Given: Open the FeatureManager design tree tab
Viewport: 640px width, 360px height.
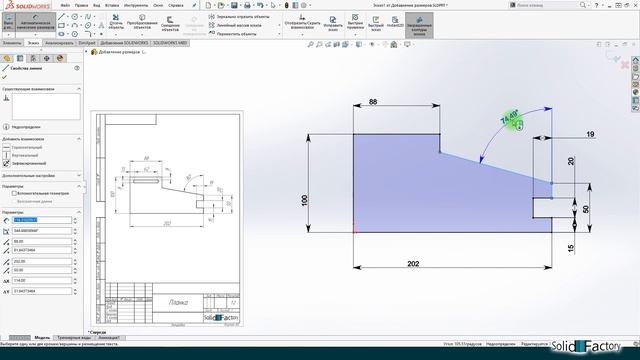Looking at the screenshot, I should pos(7,58).
